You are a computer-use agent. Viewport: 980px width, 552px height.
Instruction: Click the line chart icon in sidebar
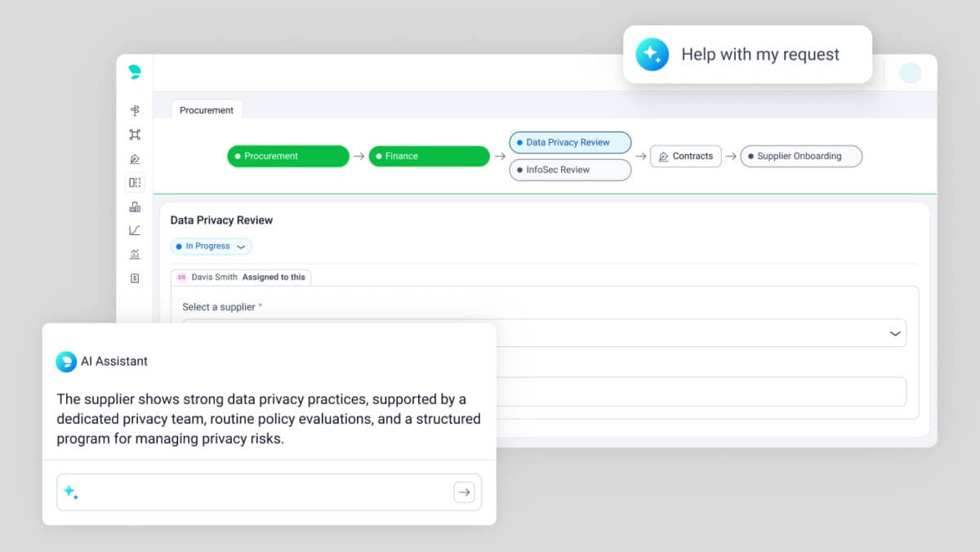135,230
